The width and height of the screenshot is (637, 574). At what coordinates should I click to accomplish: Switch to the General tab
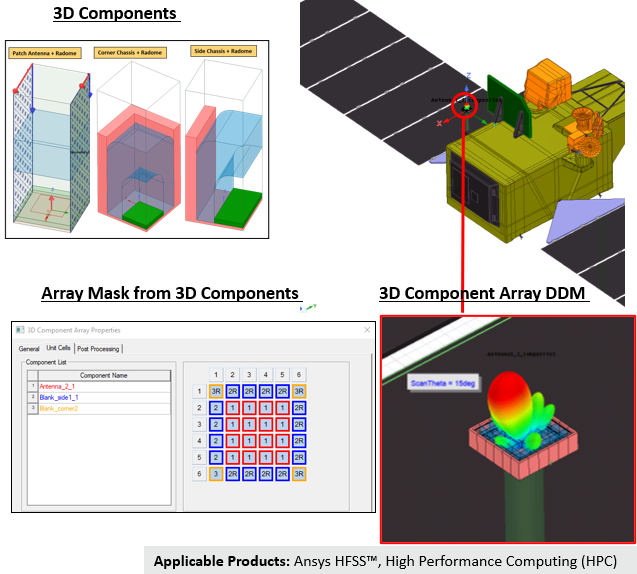[x=29, y=349]
